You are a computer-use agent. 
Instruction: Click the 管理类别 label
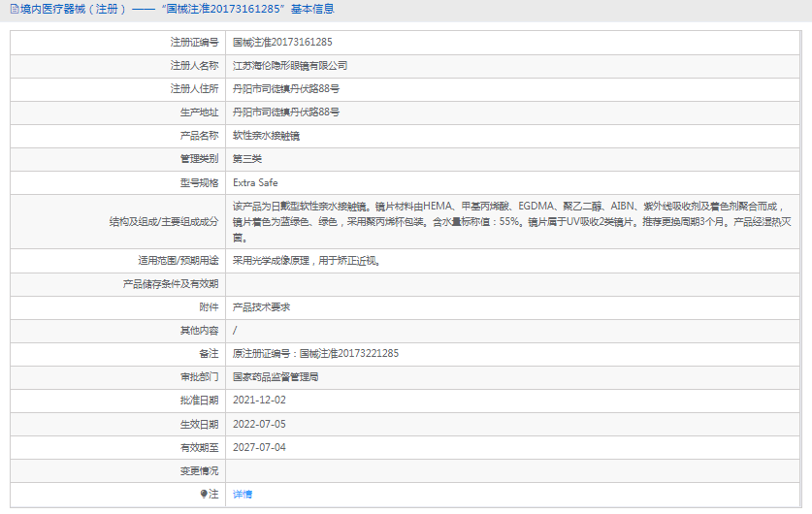[200, 159]
